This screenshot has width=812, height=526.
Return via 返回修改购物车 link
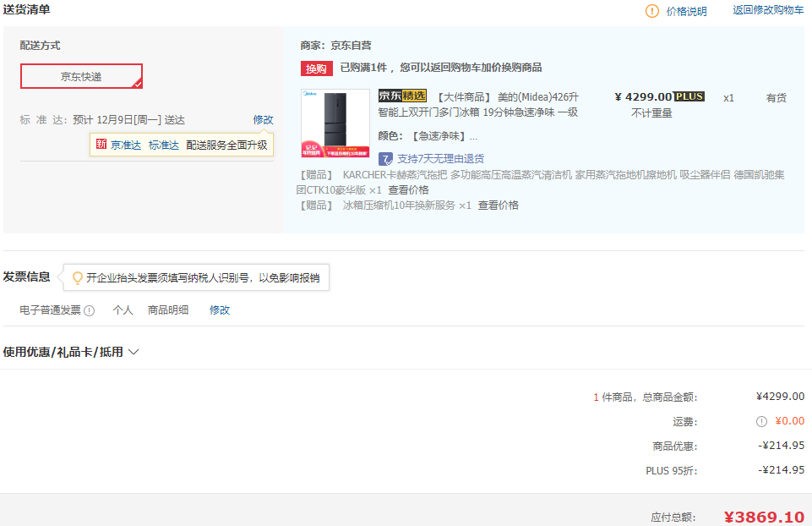point(768,10)
